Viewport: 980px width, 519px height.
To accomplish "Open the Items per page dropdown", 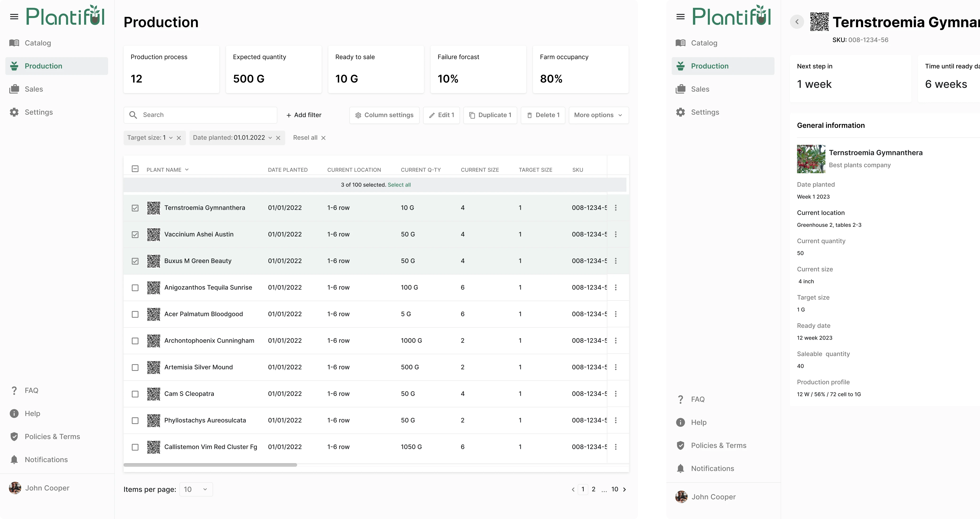I will (196, 489).
